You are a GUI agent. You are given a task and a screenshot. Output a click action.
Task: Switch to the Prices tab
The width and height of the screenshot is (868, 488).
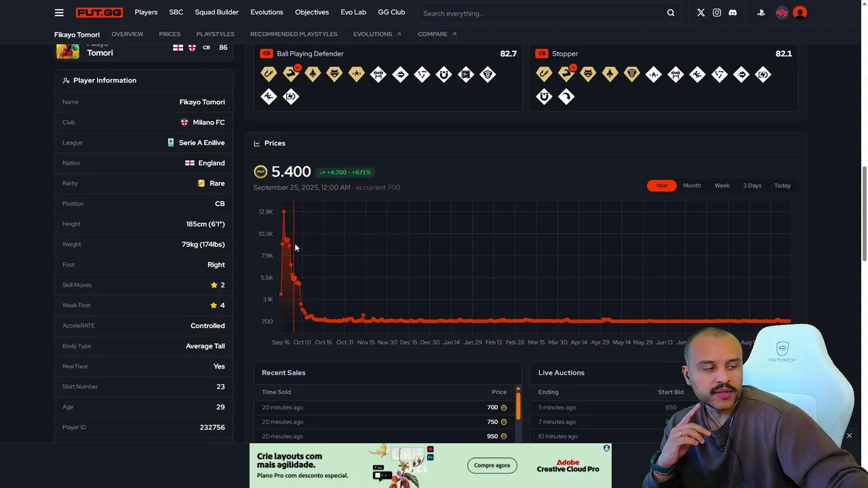[170, 34]
